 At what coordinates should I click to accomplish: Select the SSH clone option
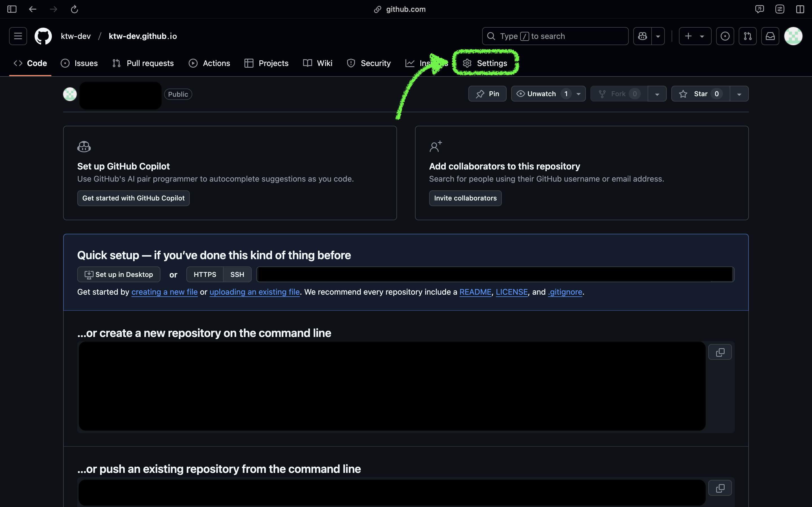[x=237, y=275]
